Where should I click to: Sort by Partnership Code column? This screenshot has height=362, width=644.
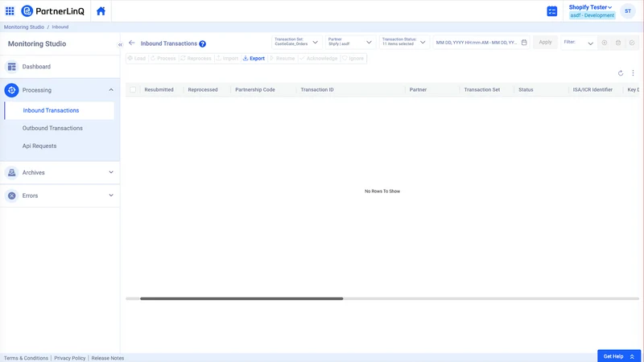click(x=255, y=89)
